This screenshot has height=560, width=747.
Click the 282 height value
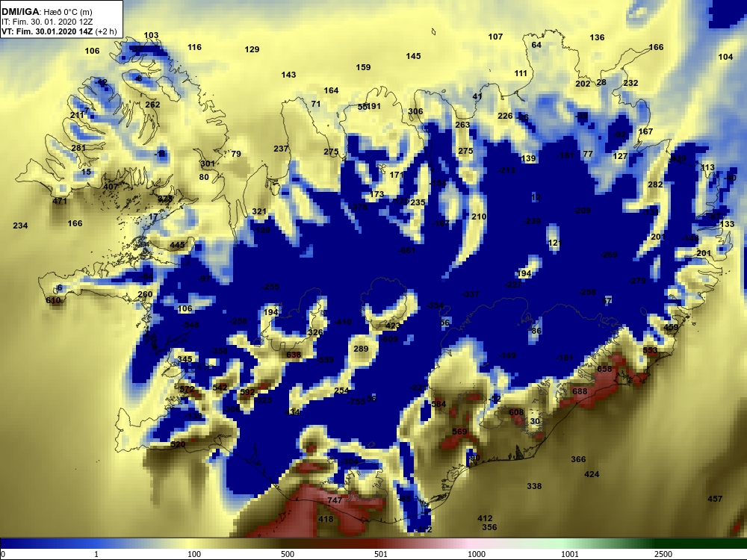[x=656, y=184]
